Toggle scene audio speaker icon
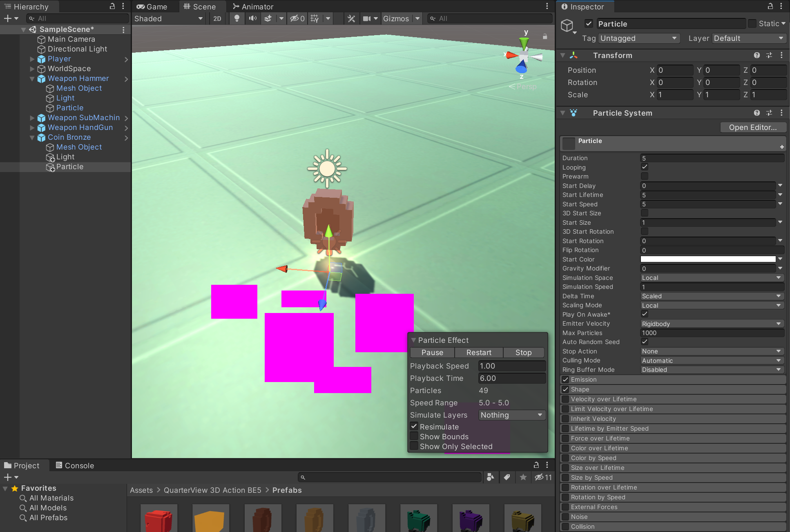 pos(253,18)
